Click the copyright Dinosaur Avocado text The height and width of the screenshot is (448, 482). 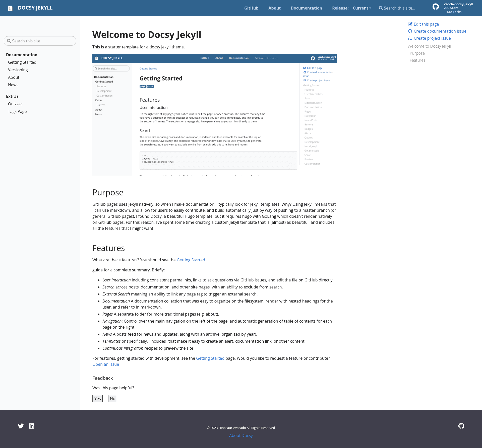coord(241,428)
